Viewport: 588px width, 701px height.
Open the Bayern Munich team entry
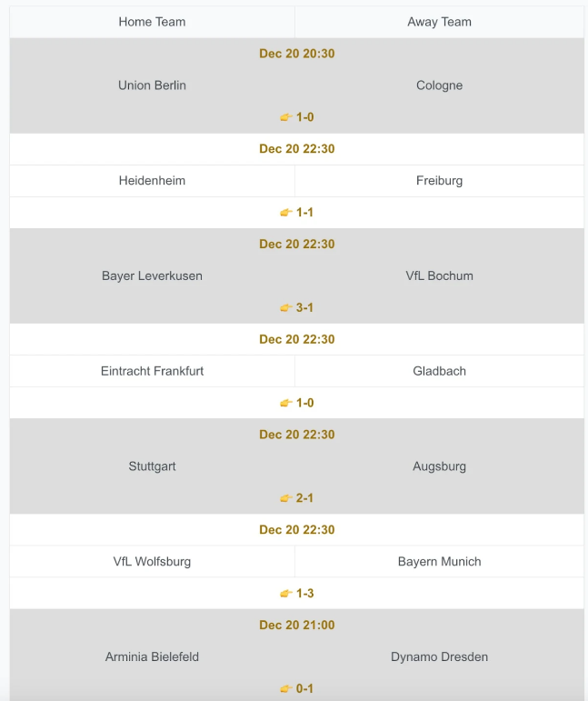439,562
